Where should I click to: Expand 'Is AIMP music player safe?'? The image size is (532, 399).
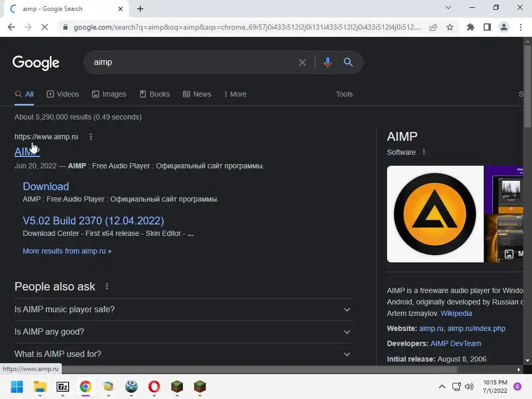tap(183, 310)
